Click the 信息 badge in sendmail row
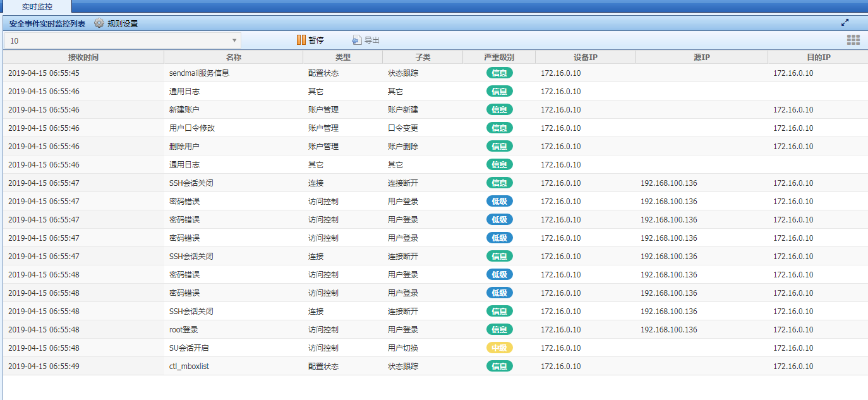 pos(499,73)
